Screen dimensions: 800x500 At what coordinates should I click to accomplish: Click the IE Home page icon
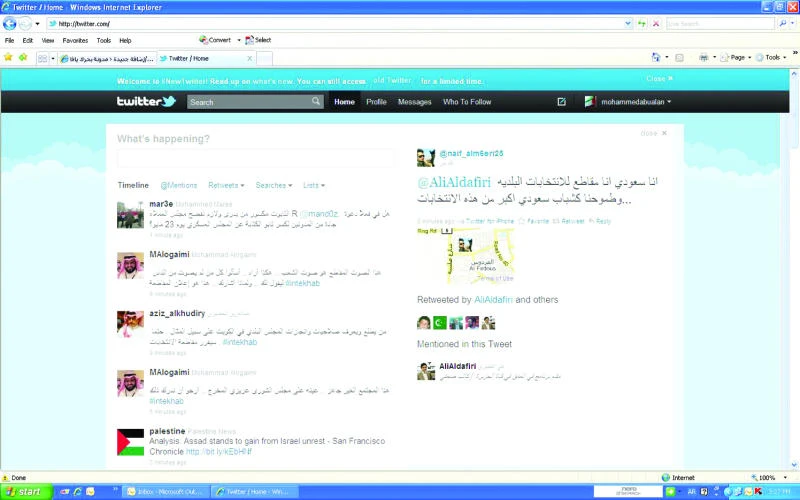click(x=656, y=58)
